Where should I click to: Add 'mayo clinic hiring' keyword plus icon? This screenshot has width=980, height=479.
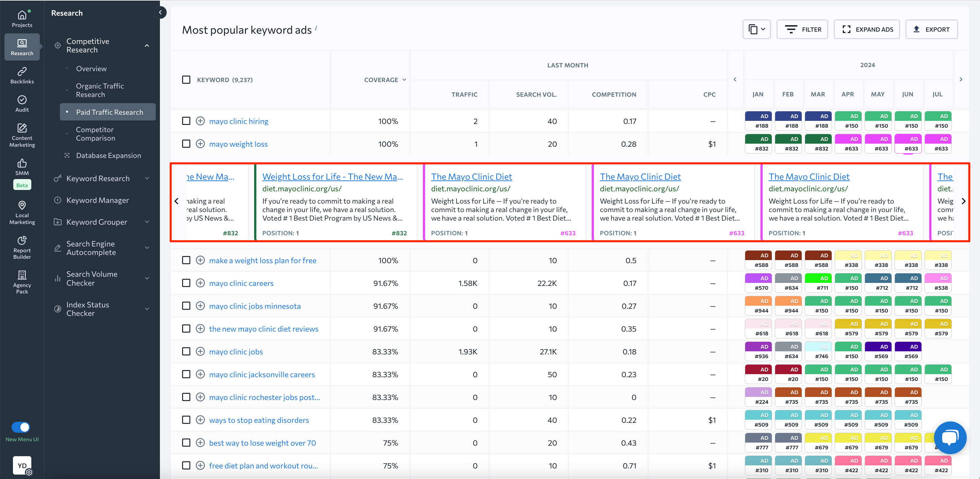click(200, 121)
